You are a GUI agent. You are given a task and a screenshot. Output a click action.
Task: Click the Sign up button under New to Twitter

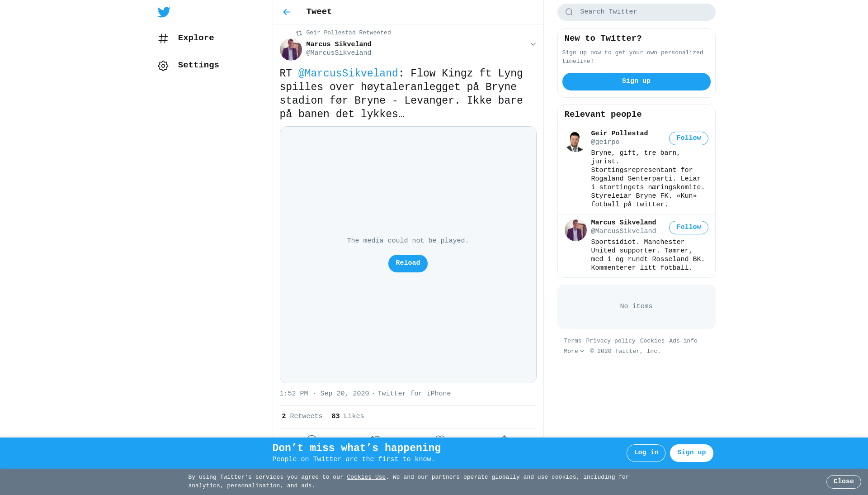click(636, 81)
